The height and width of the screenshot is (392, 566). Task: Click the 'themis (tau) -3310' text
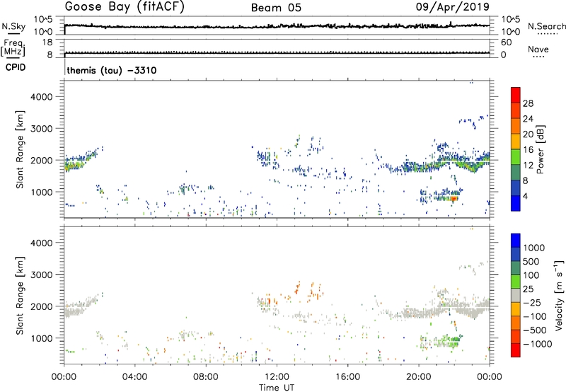pyautogui.click(x=112, y=70)
